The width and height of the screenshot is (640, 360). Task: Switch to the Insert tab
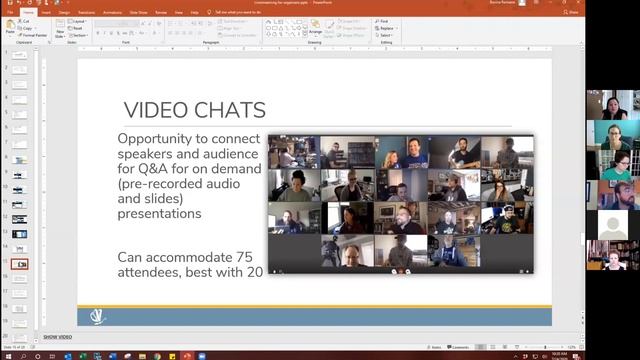coord(46,12)
